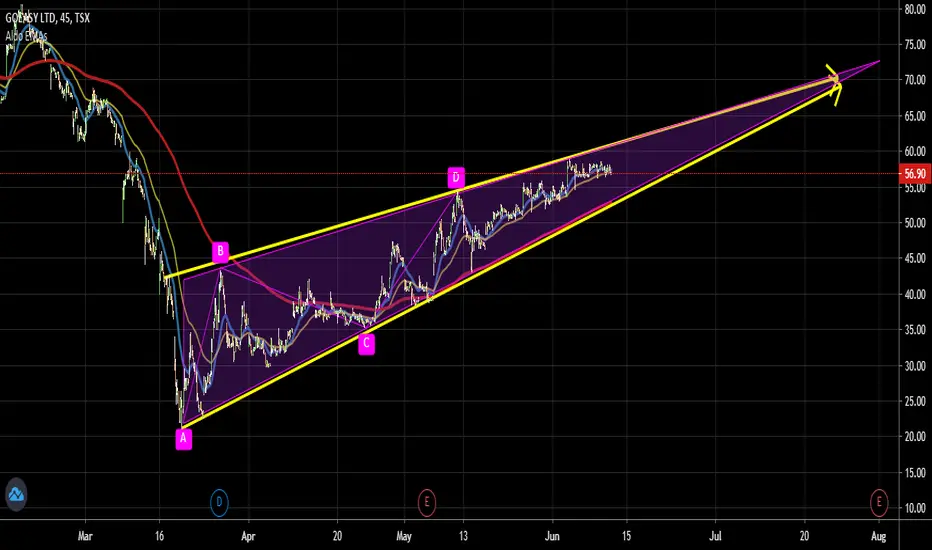Image resolution: width=932 pixels, height=550 pixels.
Task: Click the 13 date axis label
Action: pos(463,536)
